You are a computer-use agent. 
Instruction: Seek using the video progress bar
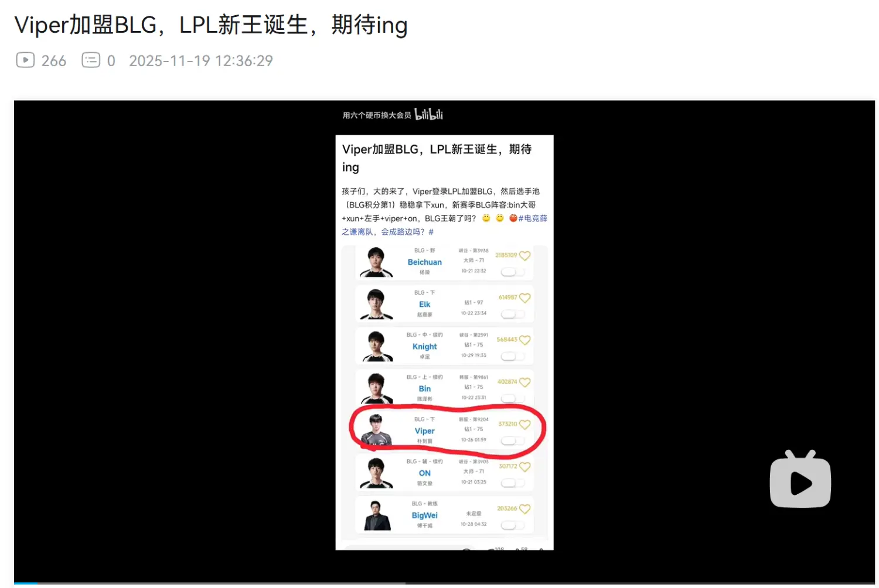[x=444, y=583]
